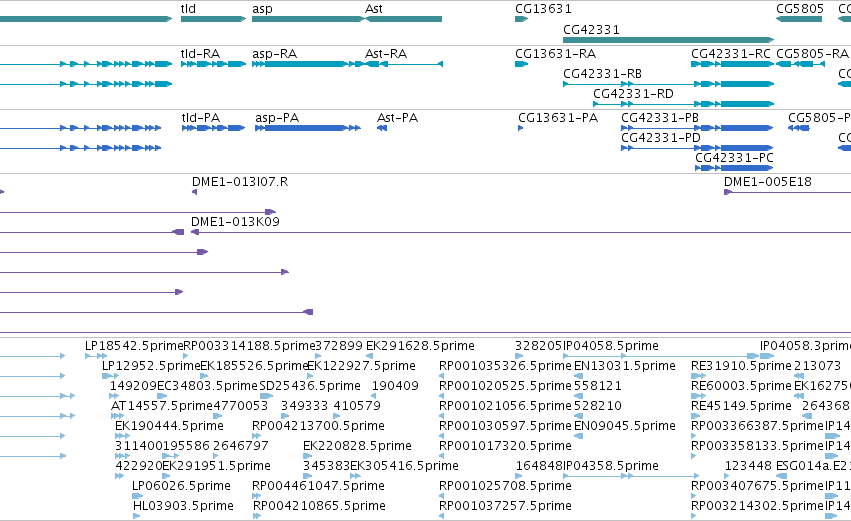Select the IP04358.5prime EST label

(611, 466)
